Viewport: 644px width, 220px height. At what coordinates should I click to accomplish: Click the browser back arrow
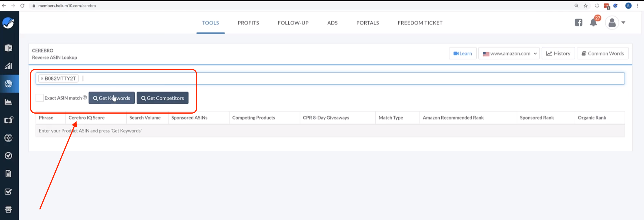coord(4,5)
